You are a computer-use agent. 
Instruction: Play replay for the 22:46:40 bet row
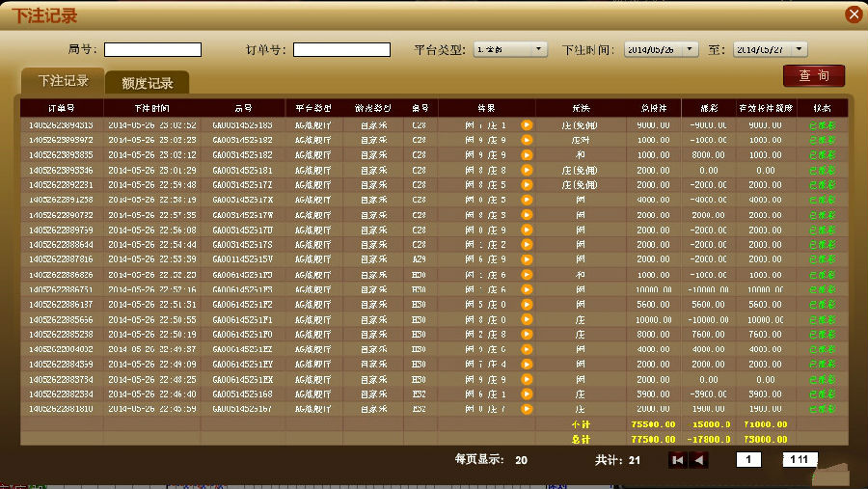coord(527,394)
